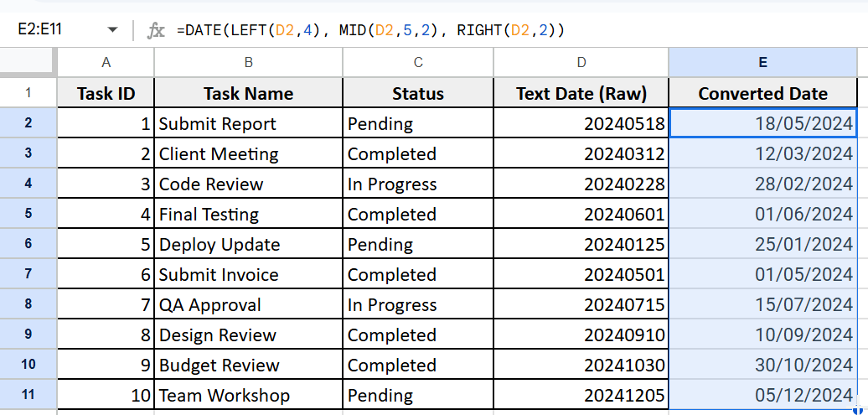The width and height of the screenshot is (868, 415).
Task: Click the select-all corner box
Action: [28, 62]
